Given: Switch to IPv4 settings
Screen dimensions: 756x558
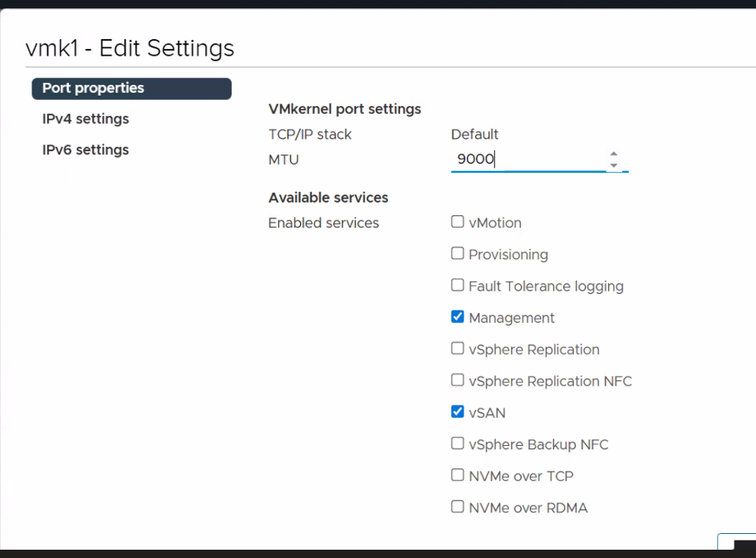Looking at the screenshot, I should coord(86,119).
